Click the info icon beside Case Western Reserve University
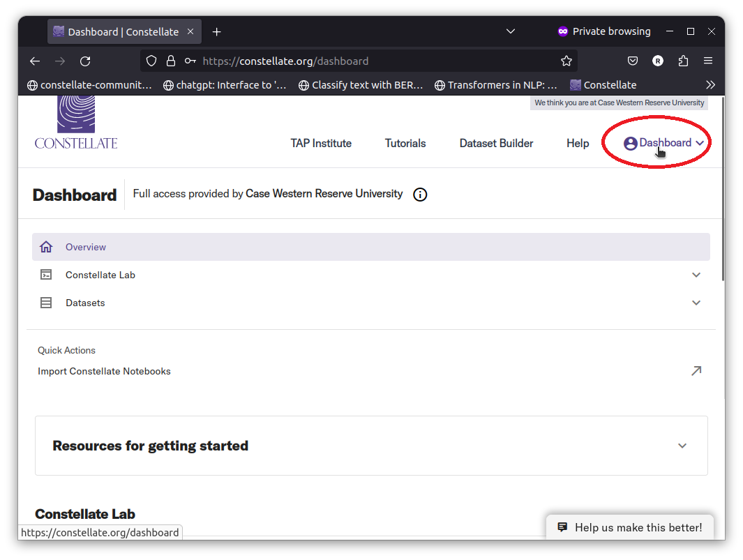Screen dimensions: 743x560 (420, 195)
